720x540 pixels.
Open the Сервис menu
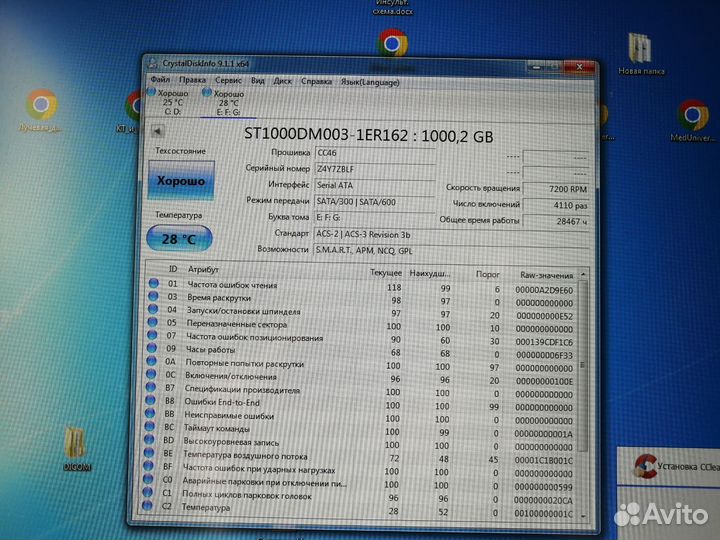(x=227, y=79)
